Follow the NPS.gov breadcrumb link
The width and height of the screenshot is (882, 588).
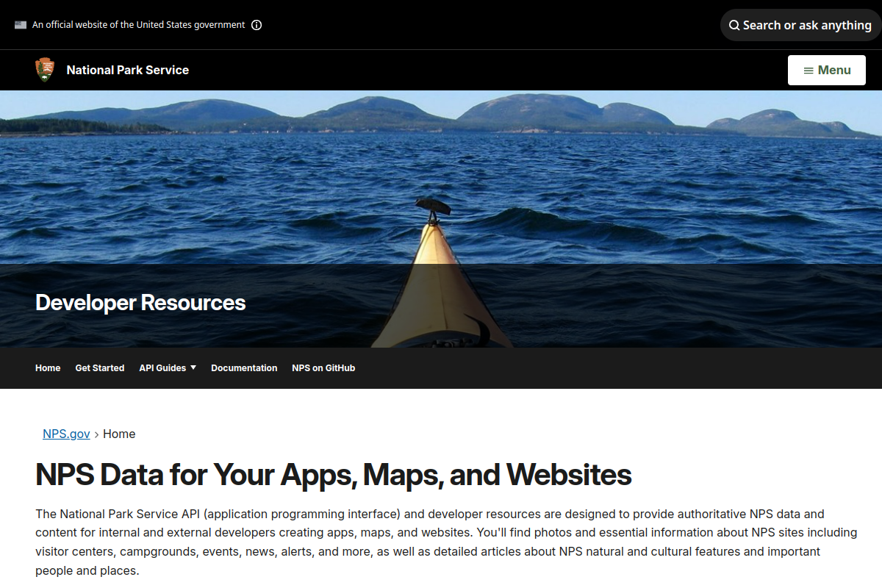pyautogui.click(x=66, y=434)
